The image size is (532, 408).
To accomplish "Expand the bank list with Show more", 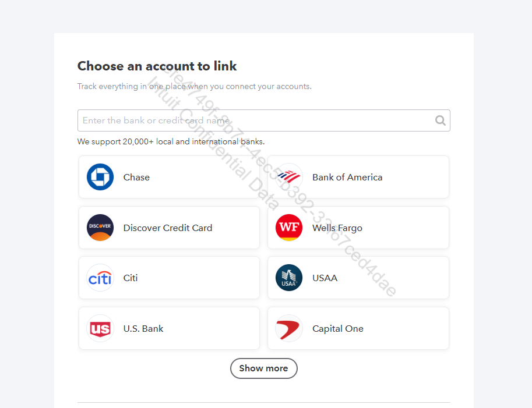I will coord(263,368).
